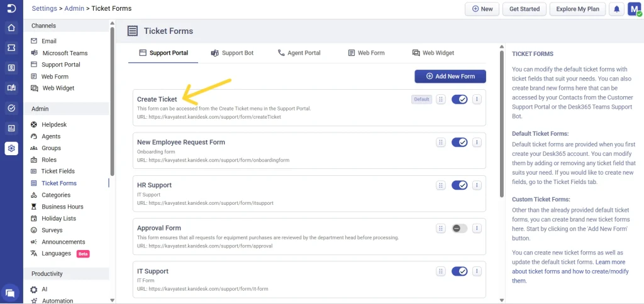The height and width of the screenshot is (304, 644).
Task: Enable the Approval Form toggle
Action: coord(459,228)
